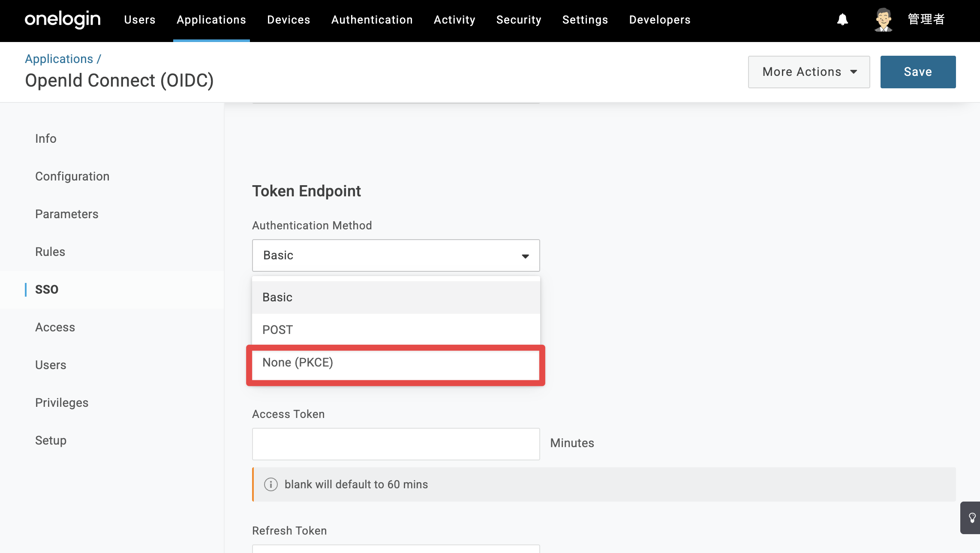980x553 pixels.
Task: Select None (PKCE) authentication option
Action: (396, 363)
